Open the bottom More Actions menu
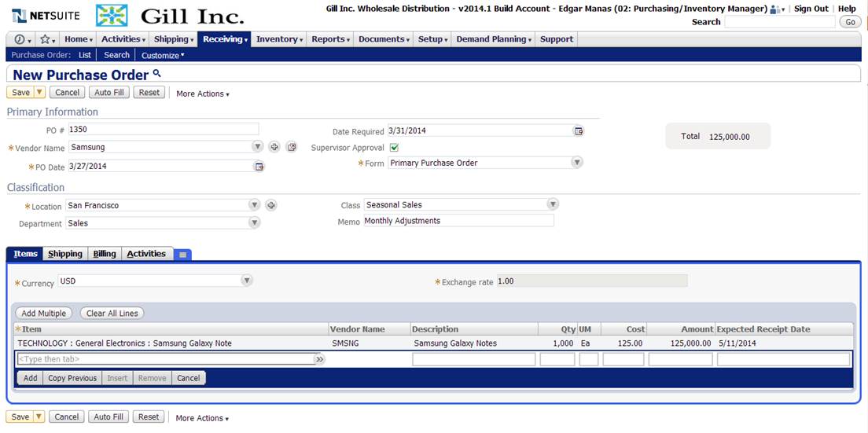This screenshot has width=868, height=433. pyautogui.click(x=202, y=419)
